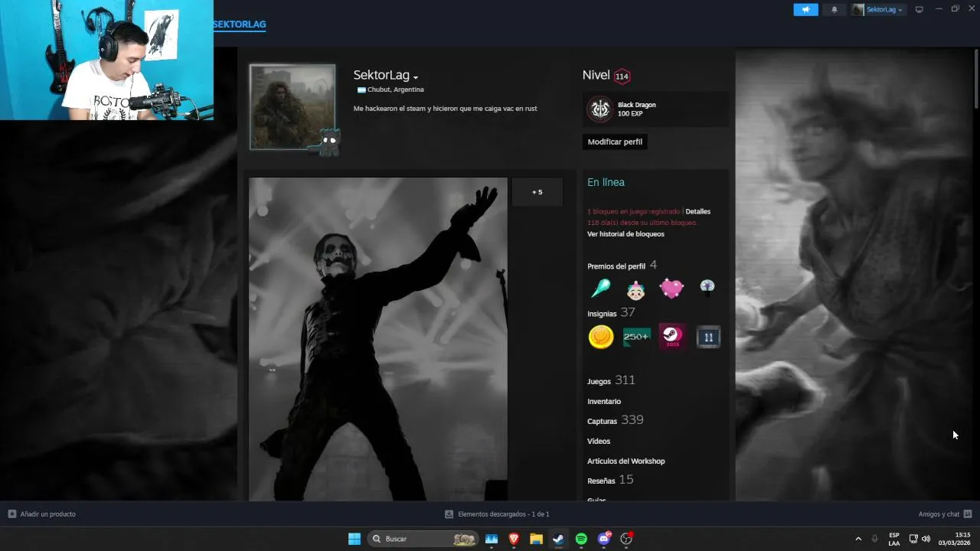Viewport: 980px width, 551px height.
Task: Open the Inventario link
Action: coord(604,401)
